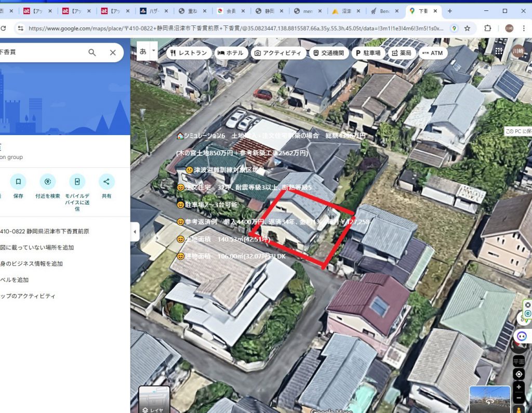The width and height of the screenshot is (532, 413).
Task: Close the 下香 Google Maps tab
Action: tap(435, 11)
